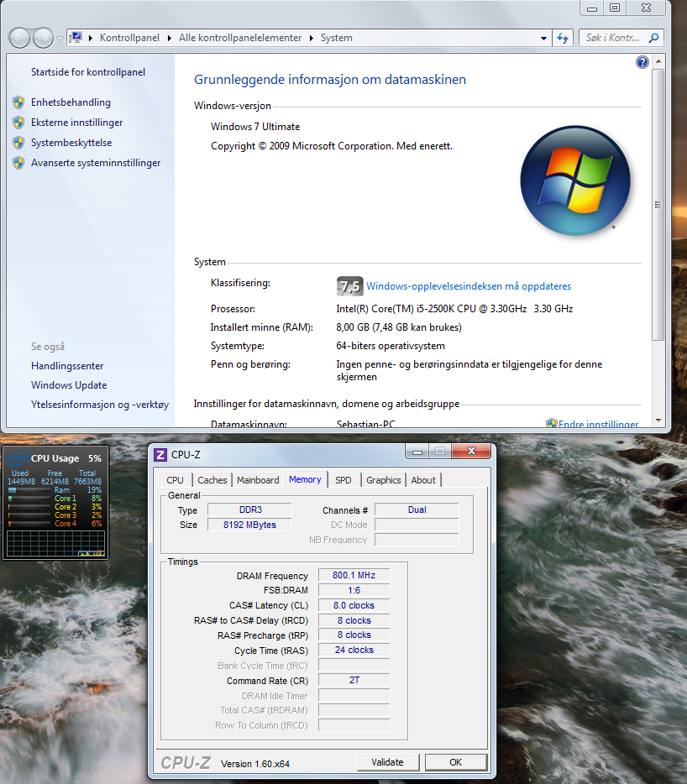Open Ytelsesinformasjon og -verktøy link

(x=100, y=405)
